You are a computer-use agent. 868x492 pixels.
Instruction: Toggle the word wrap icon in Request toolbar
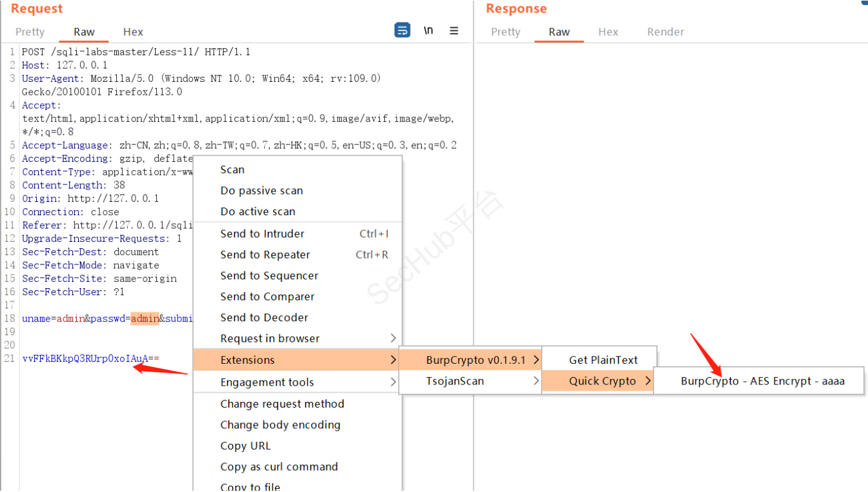click(x=402, y=30)
